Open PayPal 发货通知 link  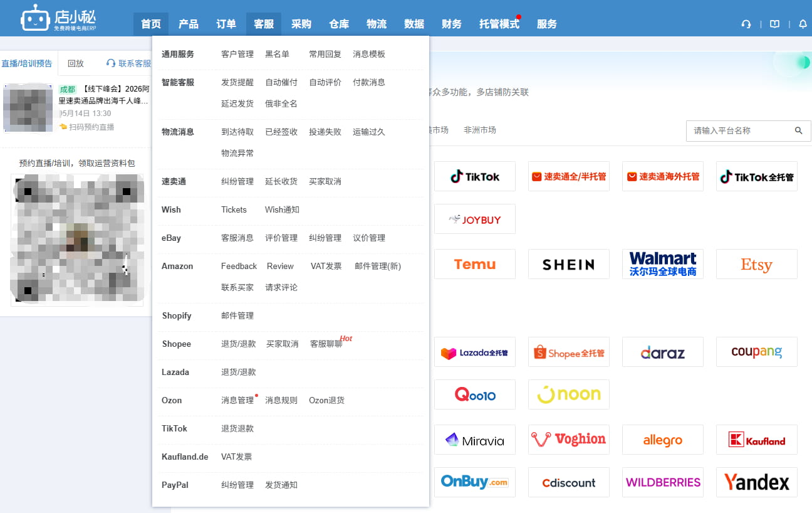point(281,485)
